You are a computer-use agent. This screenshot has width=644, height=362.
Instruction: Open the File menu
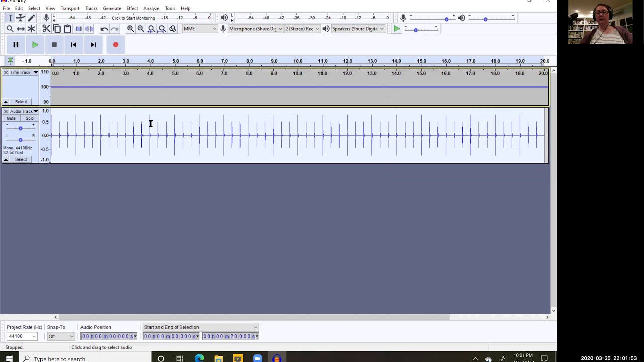[6, 8]
